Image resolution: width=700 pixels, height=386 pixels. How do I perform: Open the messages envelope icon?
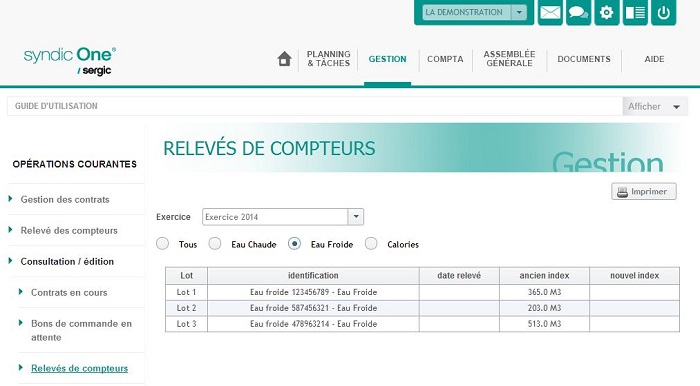[x=550, y=12]
